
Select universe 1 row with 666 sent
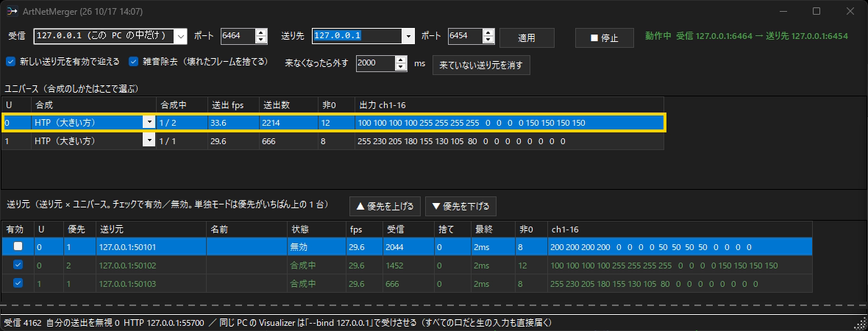tap(332, 141)
